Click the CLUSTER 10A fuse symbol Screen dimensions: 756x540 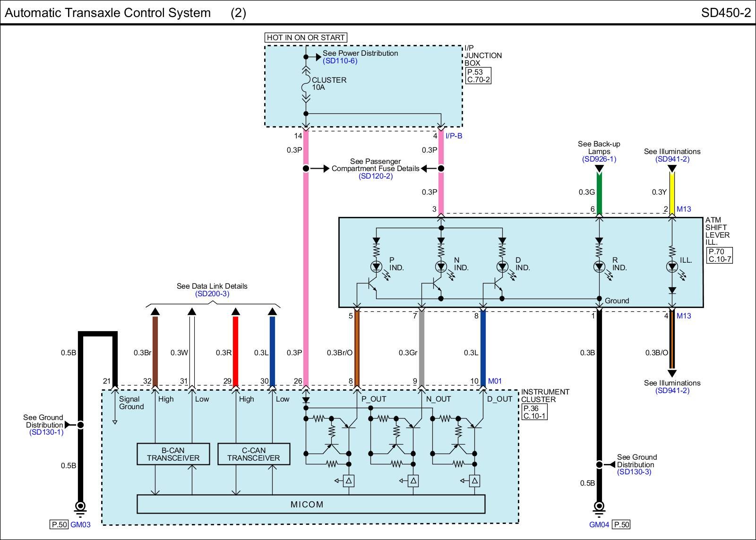tap(306, 84)
